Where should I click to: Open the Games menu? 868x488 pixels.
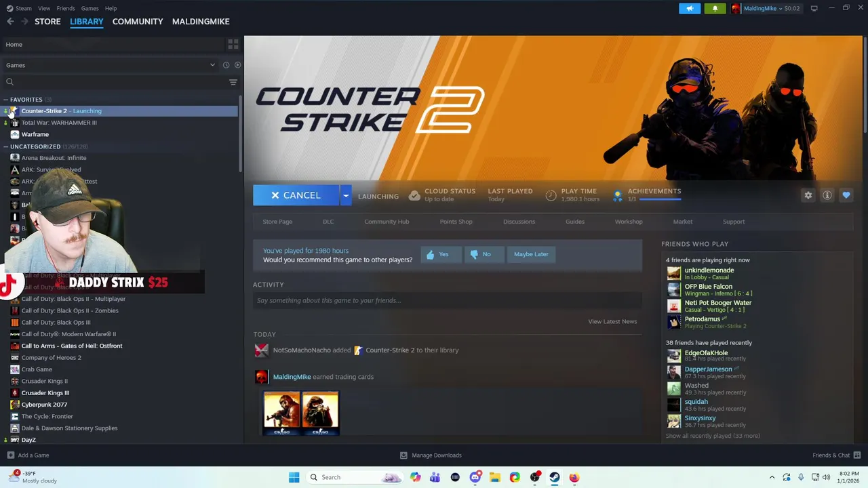click(x=90, y=8)
